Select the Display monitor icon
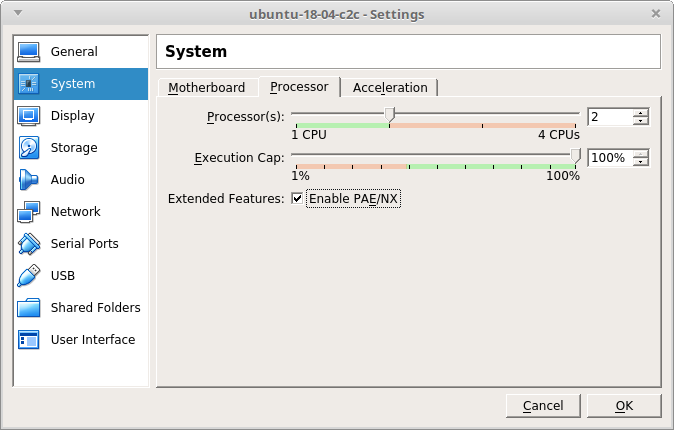Viewport: 674px width, 430px height. point(29,116)
